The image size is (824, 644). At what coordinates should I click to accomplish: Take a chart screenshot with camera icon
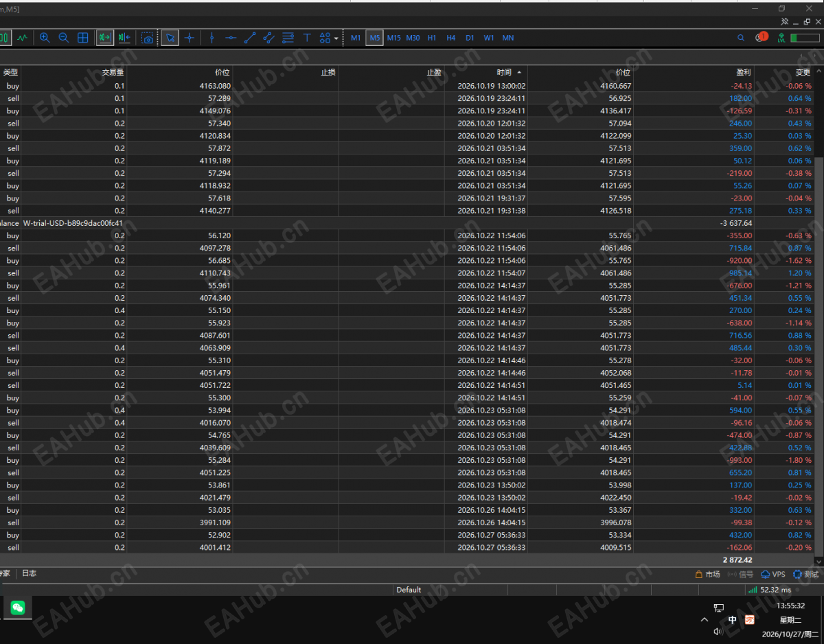[148, 38]
